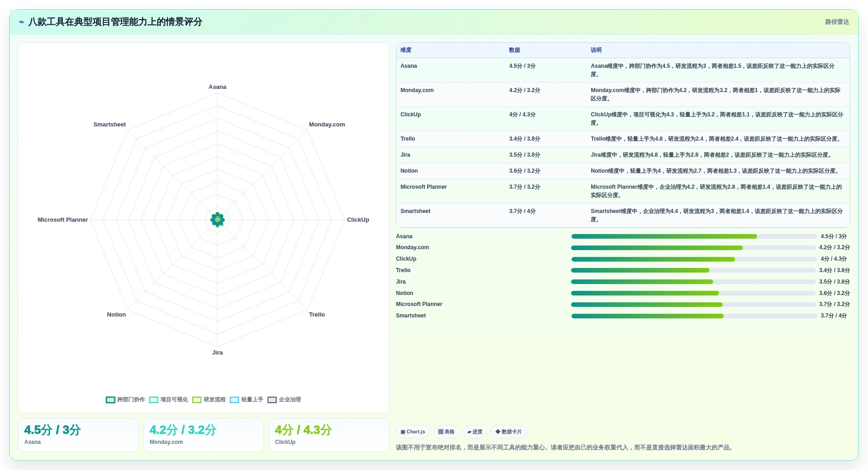This screenshot has height=470, width=868.
Task: Select the Monday.com progress bar
Action: 693,248
